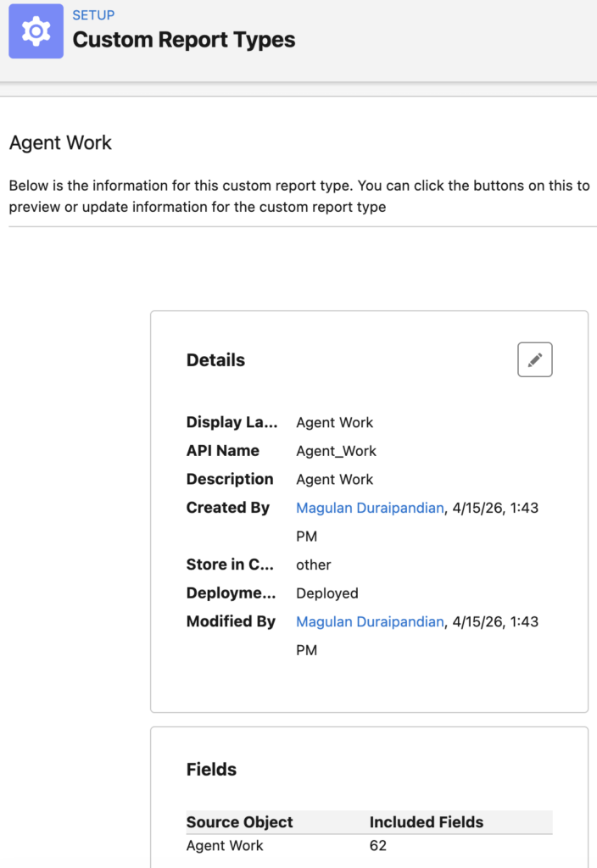Open Magulan Duraipandian link in Modified By
Screen dimensions: 597x868
pos(370,621)
